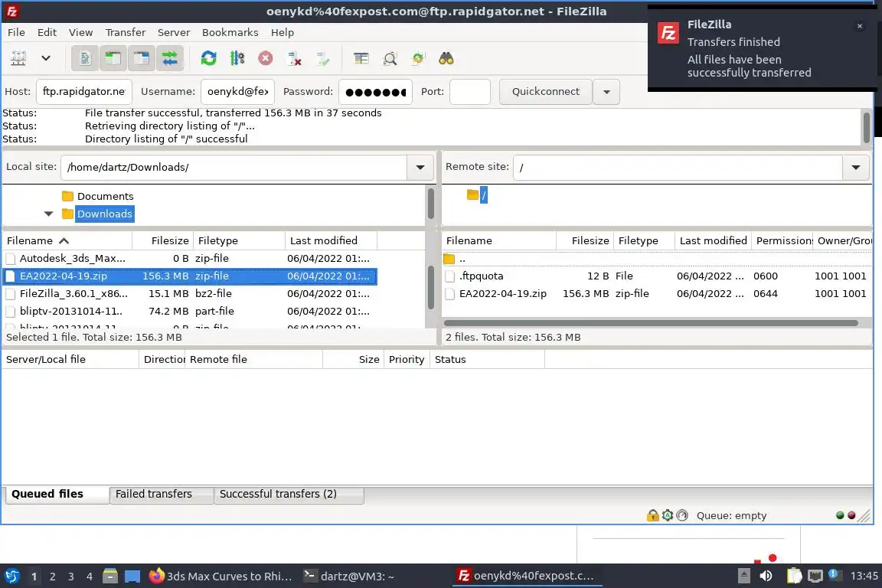Image resolution: width=882 pixels, height=588 pixels.
Task: Open the Server menu
Action: point(173,33)
